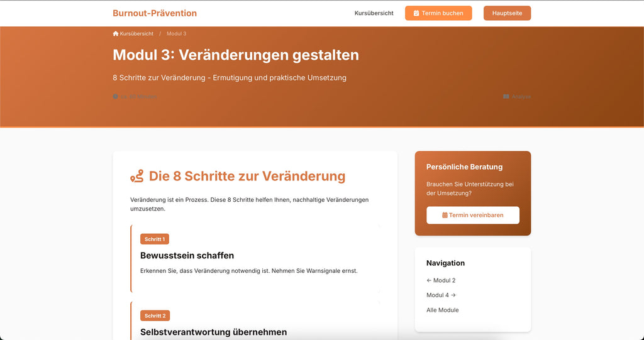Navigate back to Modul 2

(x=441, y=280)
